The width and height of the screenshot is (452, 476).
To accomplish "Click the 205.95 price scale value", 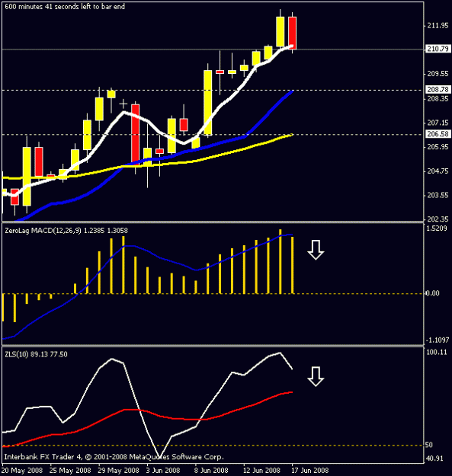I will click(438, 147).
